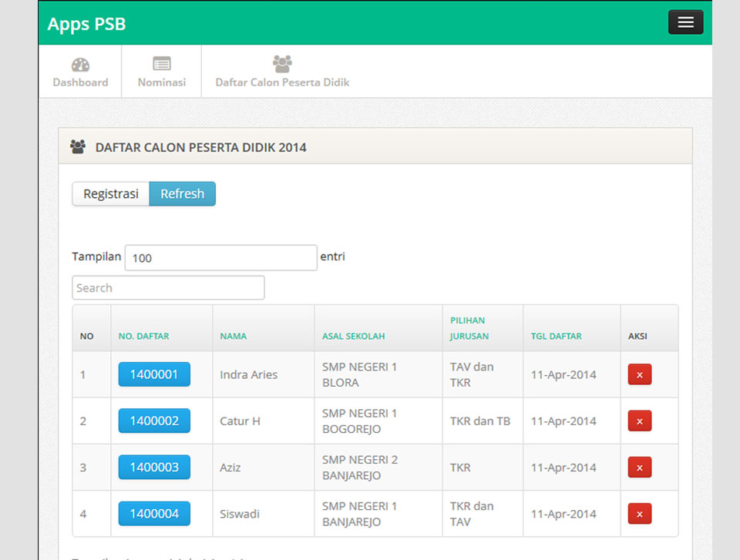Image resolution: width=740 pixels, height=560 pixels.
Task: Click the Nominasi list icon
Action: (x=162, y=64)
